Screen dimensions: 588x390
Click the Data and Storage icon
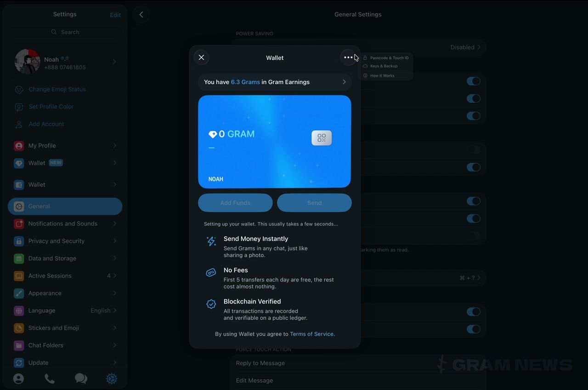(19, 258)
